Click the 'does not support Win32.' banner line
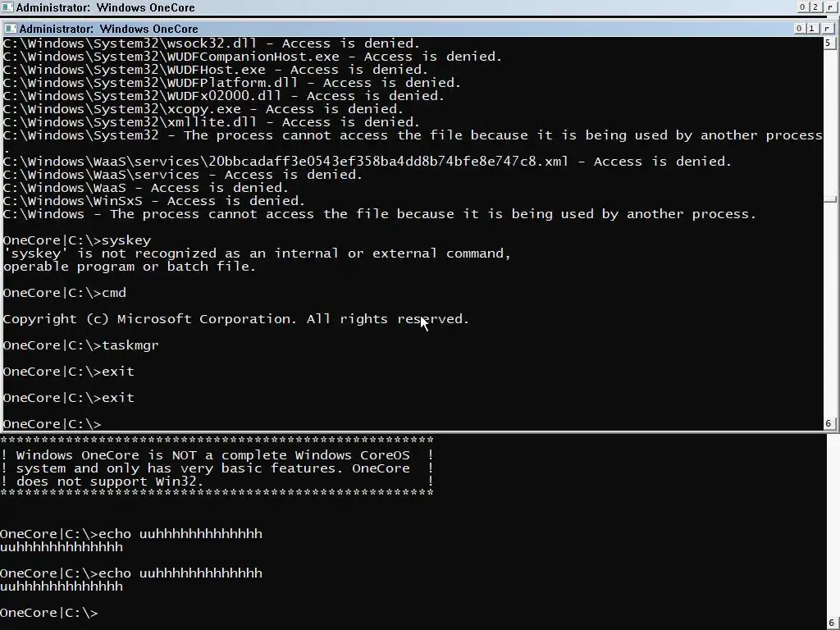The height and width of the screenshot is (630, 840). click(217, 482)
